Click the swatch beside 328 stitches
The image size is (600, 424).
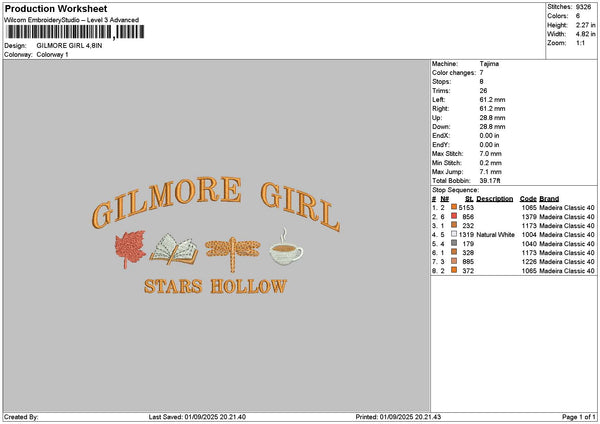point(454,252)
